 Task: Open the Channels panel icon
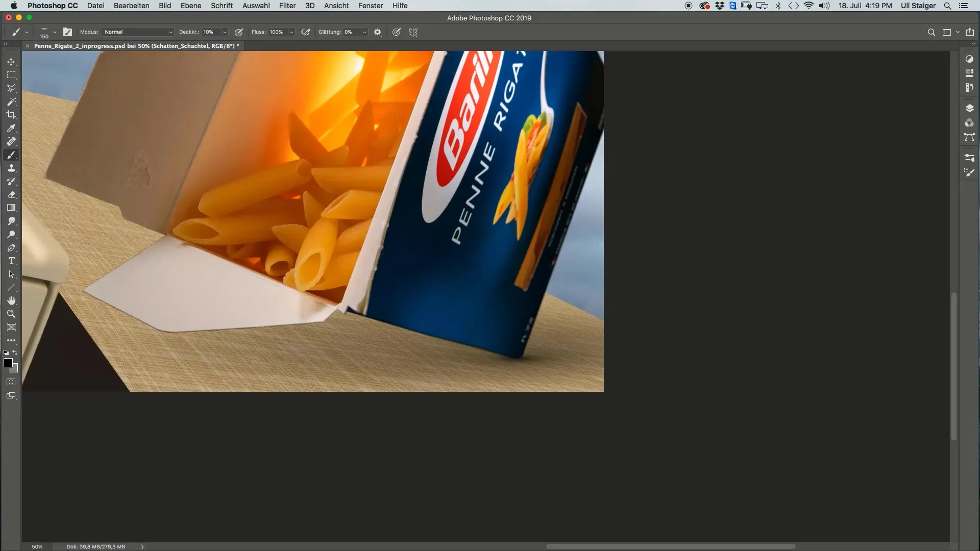pyautogui.click(x=969, y=123)
